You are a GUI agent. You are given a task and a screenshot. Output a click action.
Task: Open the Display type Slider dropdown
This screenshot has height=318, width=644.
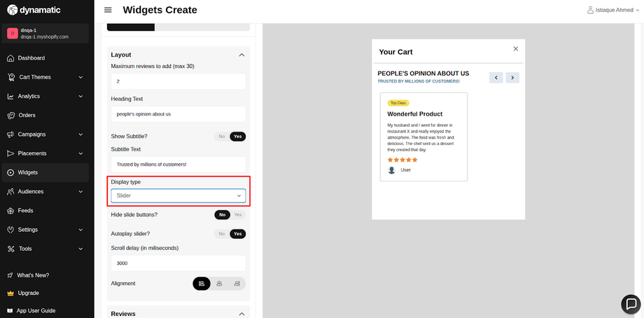(x=178, y=196)
